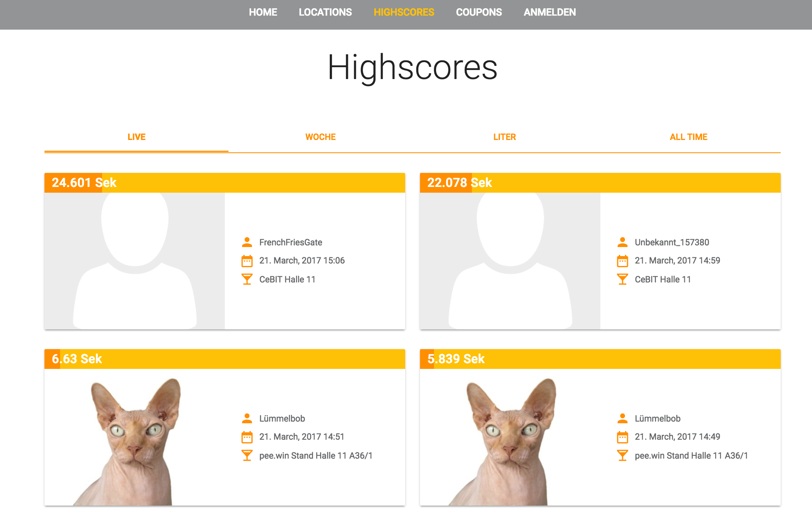
Task: Select the ALL TIME tab
Action: point(688,137)
